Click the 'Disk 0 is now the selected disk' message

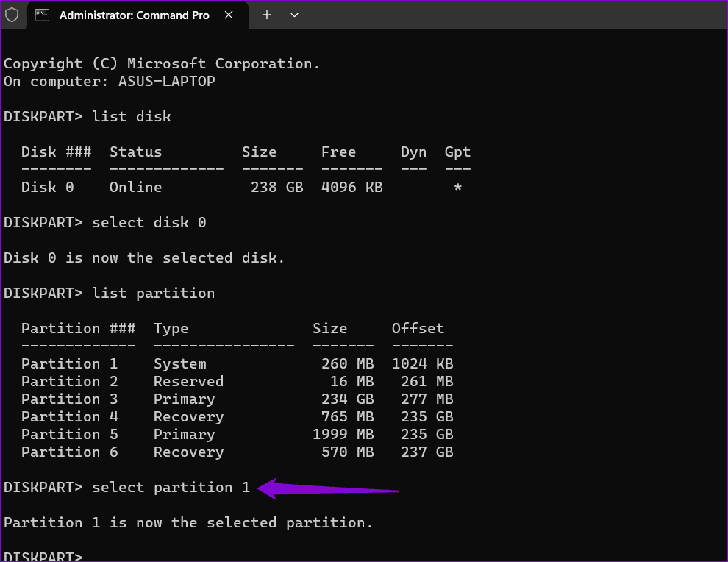coord(144,257)
